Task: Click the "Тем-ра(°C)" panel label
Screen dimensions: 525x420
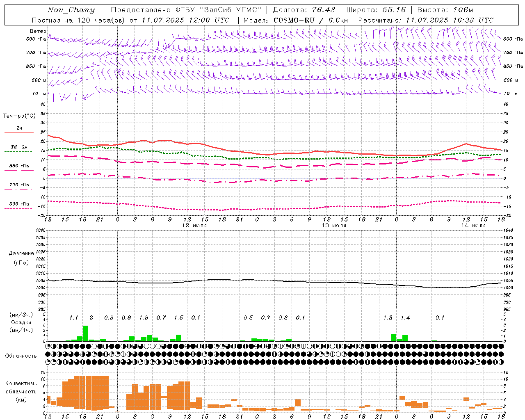Action: (19, 116)
